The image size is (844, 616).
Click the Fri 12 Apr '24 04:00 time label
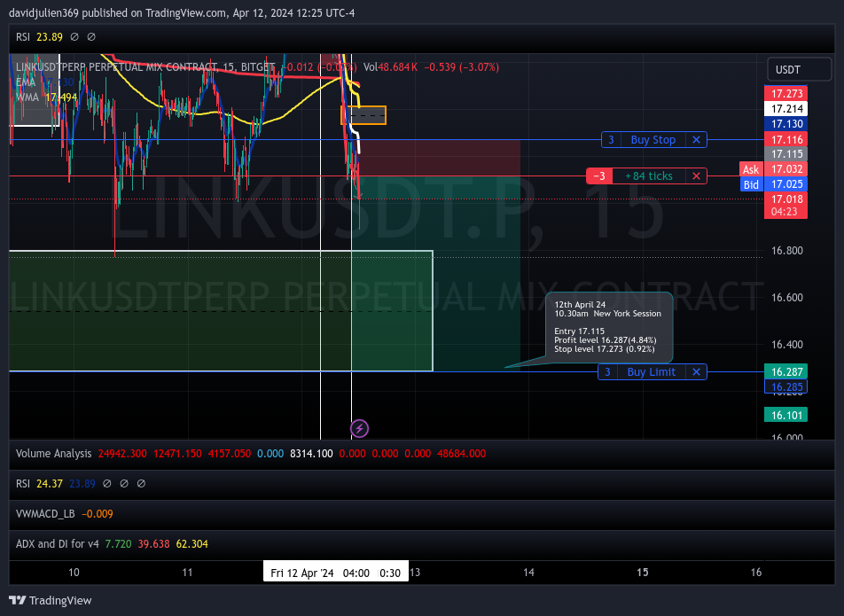[320, 573]
